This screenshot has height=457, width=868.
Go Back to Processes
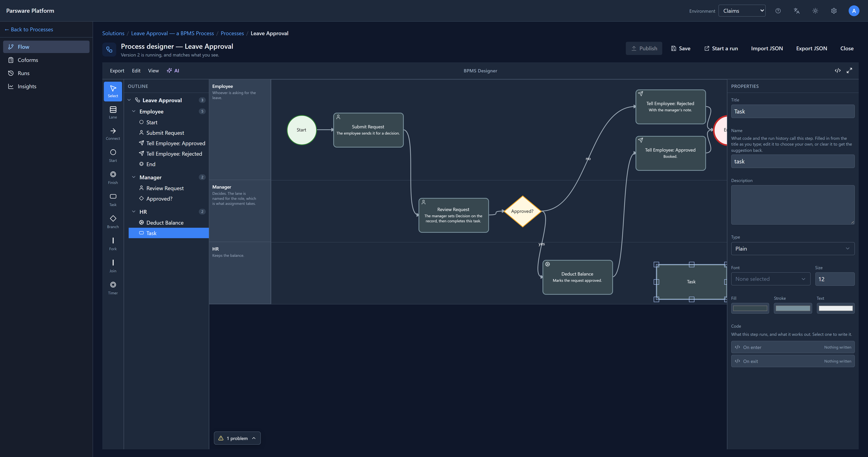pos(29,29)
